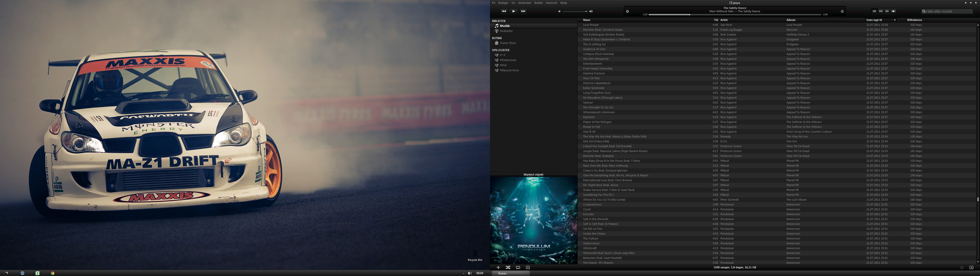The height and width of the screenshot is (276, 980).
Task: Select Musikk in the library sidebar
Action: tap(534, 26)
